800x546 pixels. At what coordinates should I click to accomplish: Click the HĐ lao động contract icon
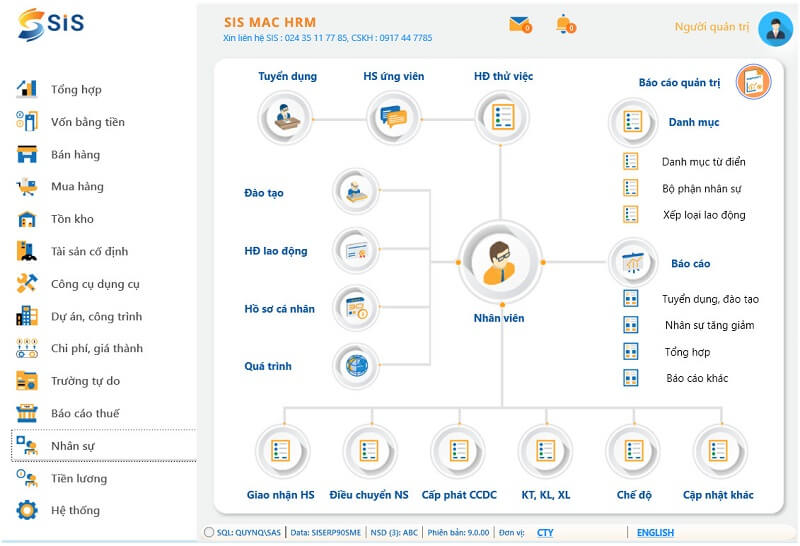click(356, 250)
